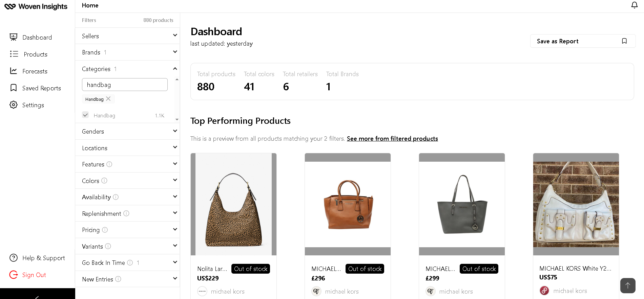Open See more from filtered products link
Image resolution: width=644 pixels, height=299 pixels.
[392, 139]
